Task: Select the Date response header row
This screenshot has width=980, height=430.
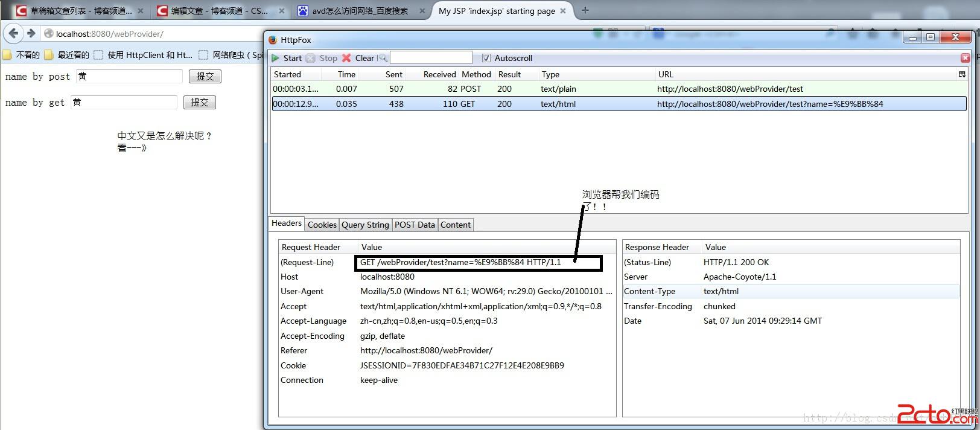Action: pyautogui.click(x=791, y=321)
